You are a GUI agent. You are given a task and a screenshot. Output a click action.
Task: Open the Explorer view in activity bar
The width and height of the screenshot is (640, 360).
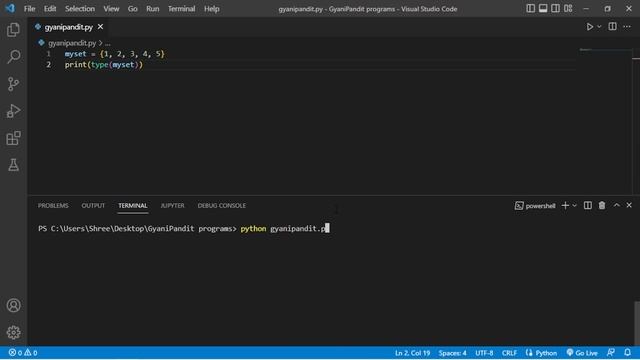click(x=13, y=30)
